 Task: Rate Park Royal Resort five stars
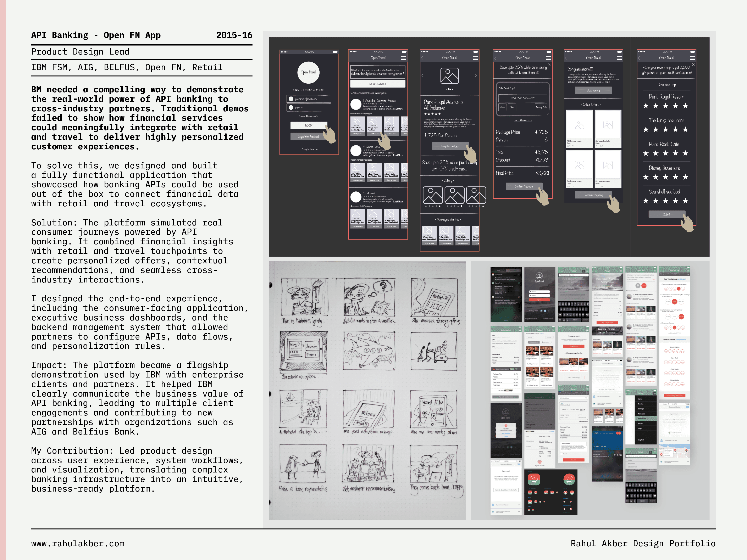685,106
